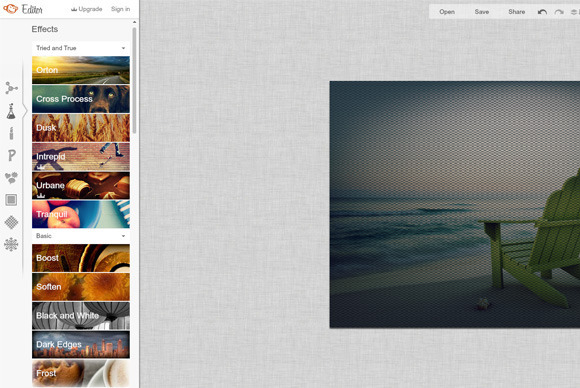Open the Textures crosshatch icon
This screenshot has width=580, height=388.
11,222
